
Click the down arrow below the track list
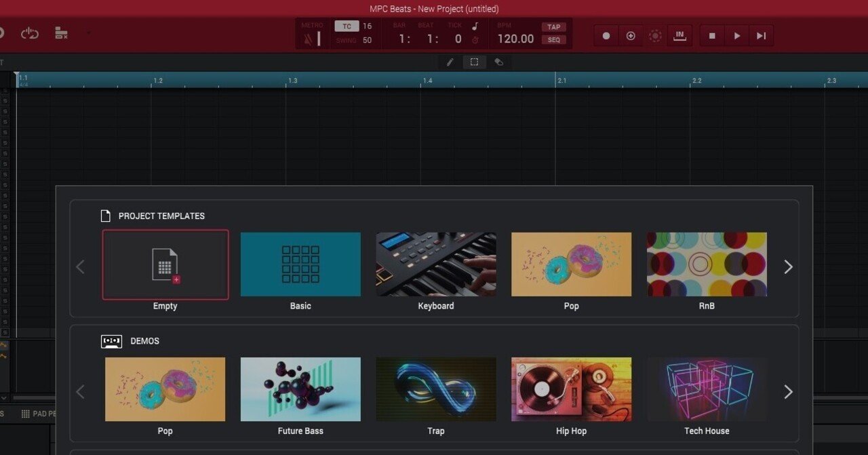pos(4,398)
